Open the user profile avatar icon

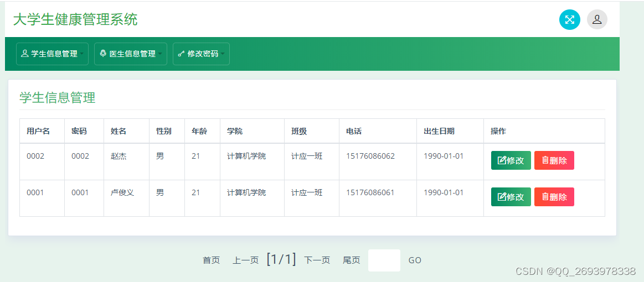pos(597,20)
